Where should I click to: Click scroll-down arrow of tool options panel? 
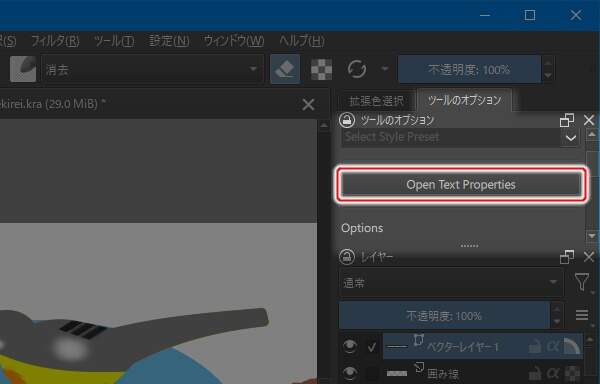tap(592, 236)
